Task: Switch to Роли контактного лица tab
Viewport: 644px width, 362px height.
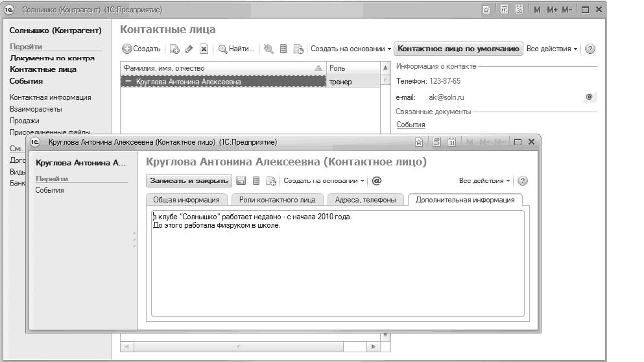Action: point(277,200)
